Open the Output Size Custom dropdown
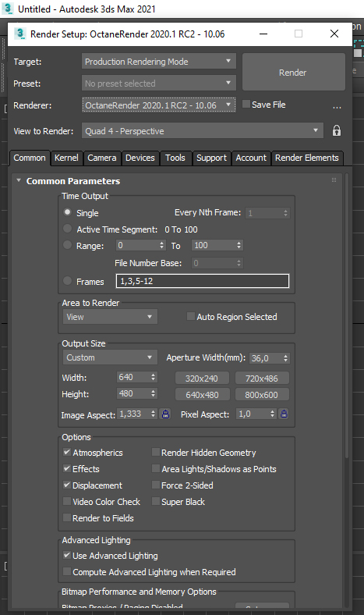364x615 pixels. [x=110, y=357]
